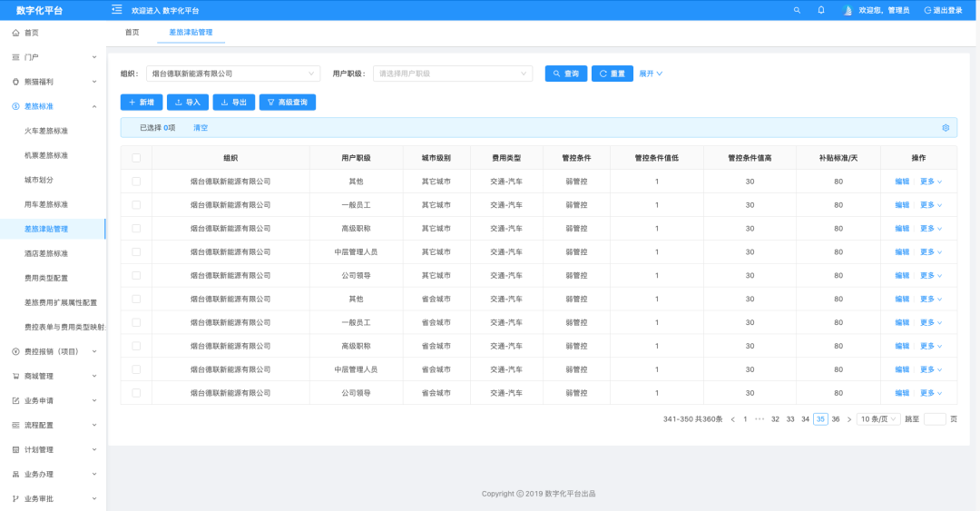This screenshot has height=511, width=980.
Task: Click the 熊猫福利 sidebar icon
Action: 15,82
